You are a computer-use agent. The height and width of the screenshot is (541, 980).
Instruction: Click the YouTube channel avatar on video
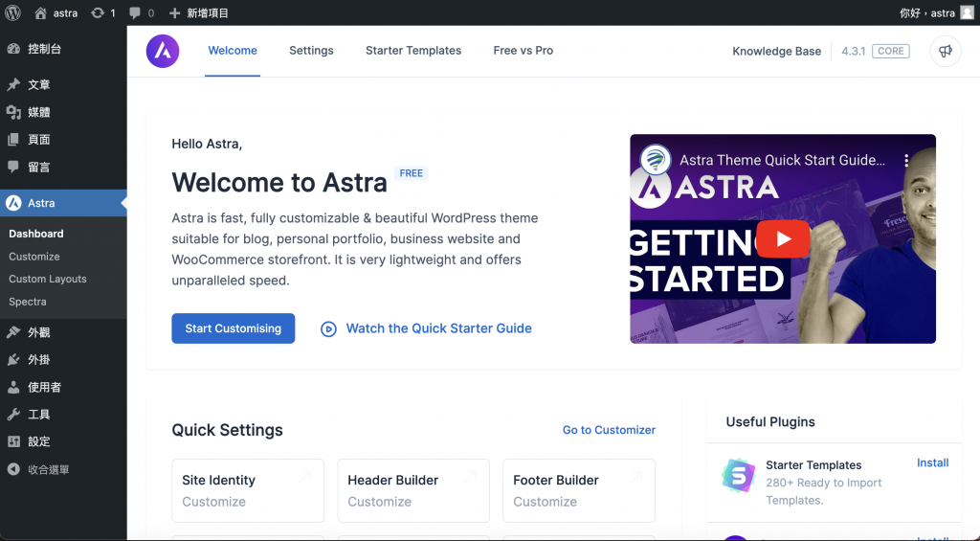(655, 160)
